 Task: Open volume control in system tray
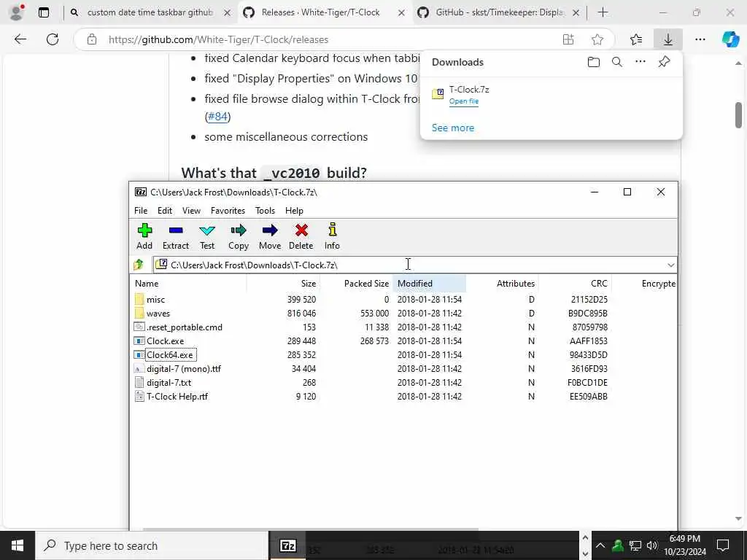point(652,545)
